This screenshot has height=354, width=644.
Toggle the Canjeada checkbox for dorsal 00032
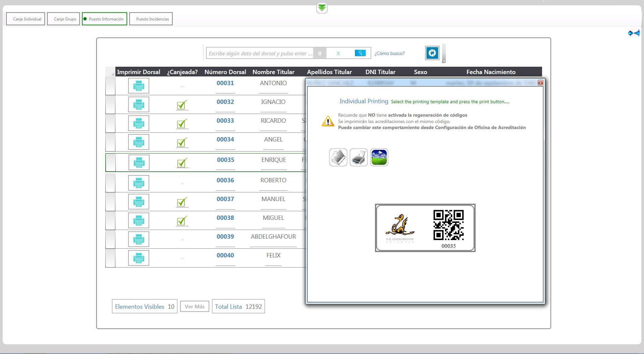pos(182,105)
